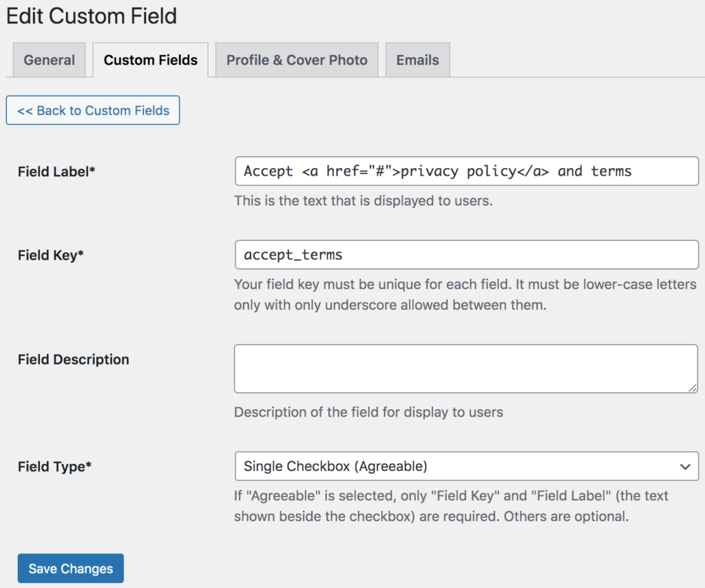Go back via '<< Back to Custom Fields'
705x588 pixels.
click(x=93, y=110)
